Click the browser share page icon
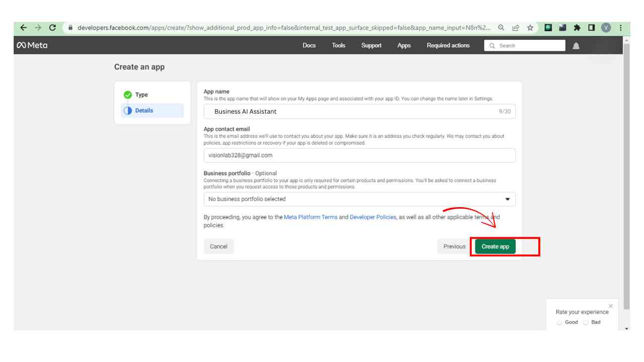The image size is (644, 362). tap(516, 28)
